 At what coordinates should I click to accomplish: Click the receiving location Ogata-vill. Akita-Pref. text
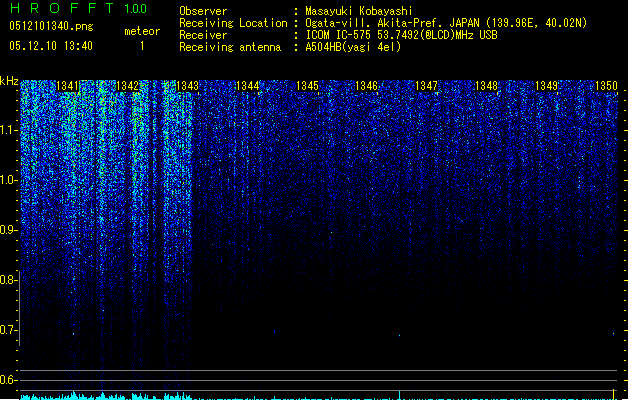(x=446, y=23)
